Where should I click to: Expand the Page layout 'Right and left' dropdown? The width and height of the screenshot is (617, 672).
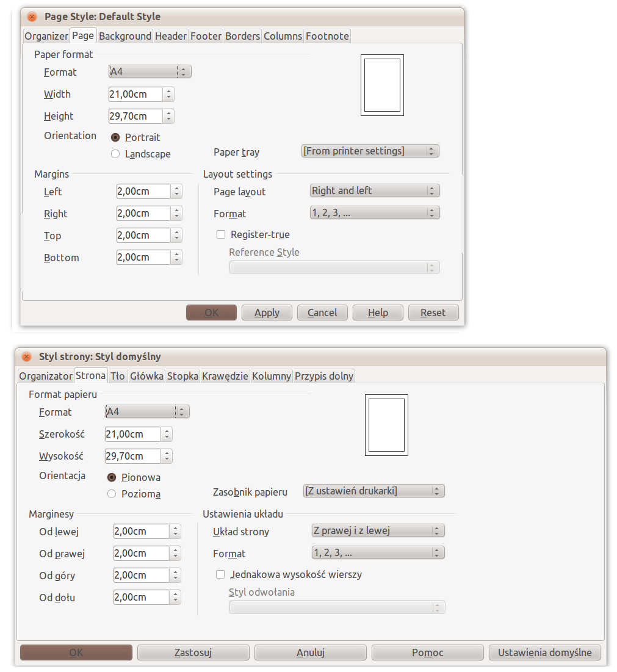375,190
